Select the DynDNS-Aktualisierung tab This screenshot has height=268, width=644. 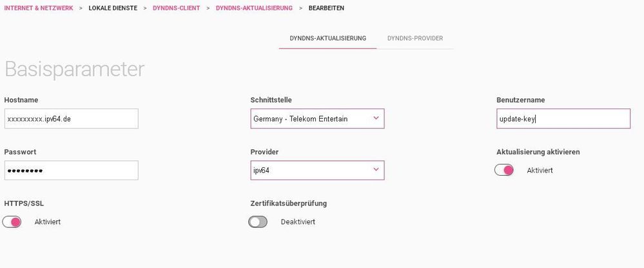pyautogui.click(x=327, y=38)
